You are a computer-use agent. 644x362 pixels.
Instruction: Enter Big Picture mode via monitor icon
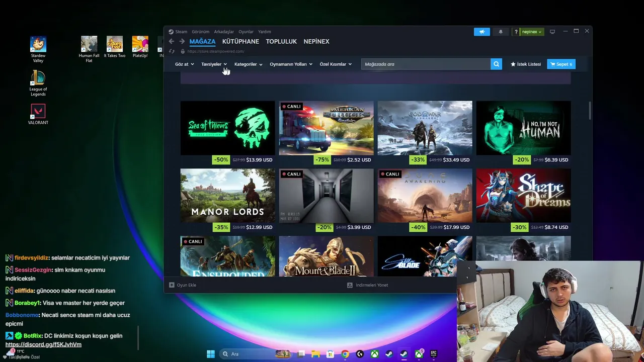[x=552, y=32]
